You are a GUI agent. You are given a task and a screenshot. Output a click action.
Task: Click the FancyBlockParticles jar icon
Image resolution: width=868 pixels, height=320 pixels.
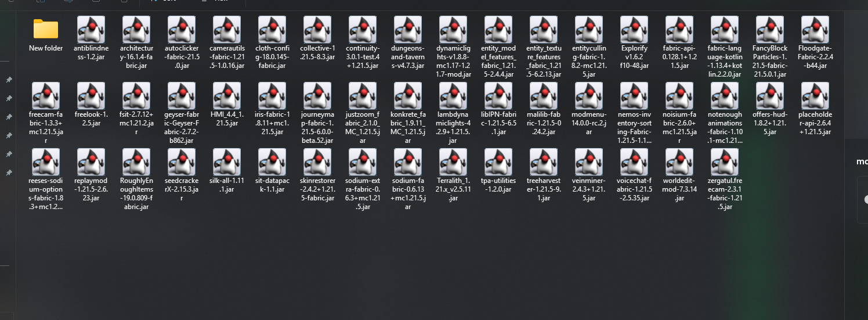770,30
